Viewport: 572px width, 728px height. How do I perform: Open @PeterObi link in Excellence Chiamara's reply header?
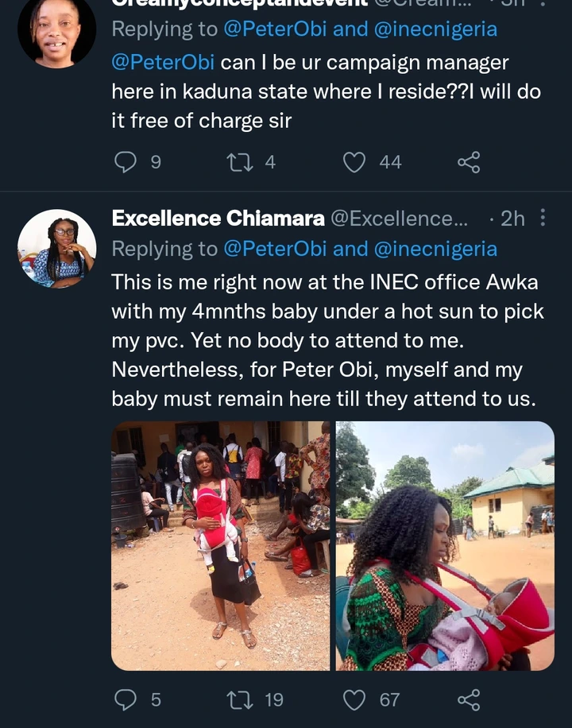point(275,249)
